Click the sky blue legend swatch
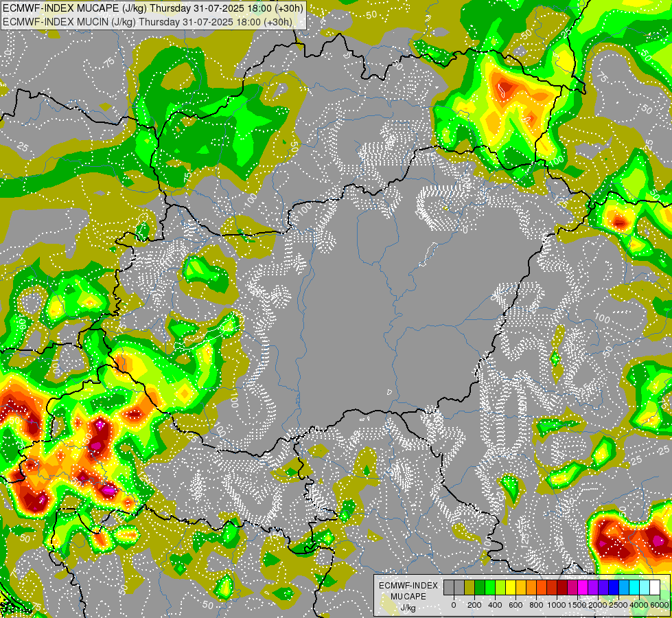This screenshot has width=672, height=618. click(x=624, y=588)
